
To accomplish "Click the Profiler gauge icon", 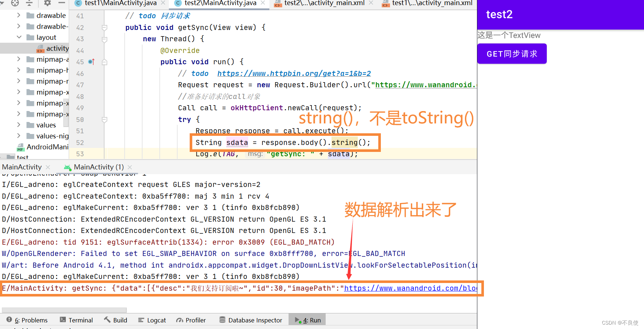I will [179, 320].
